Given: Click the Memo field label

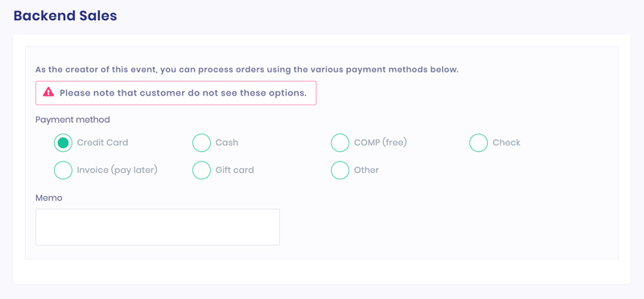Looking at the screenshot, I should tap(49, 198).
